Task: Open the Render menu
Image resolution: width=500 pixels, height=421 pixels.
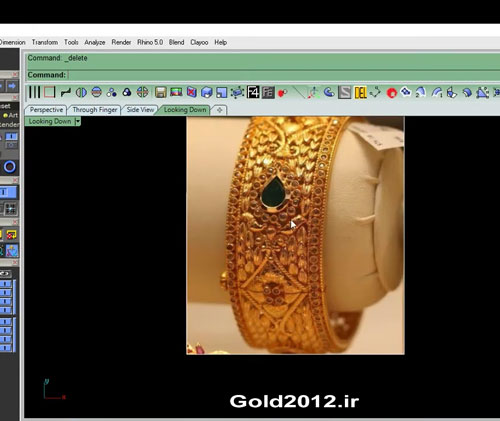Action: click(x=121, y=42)
